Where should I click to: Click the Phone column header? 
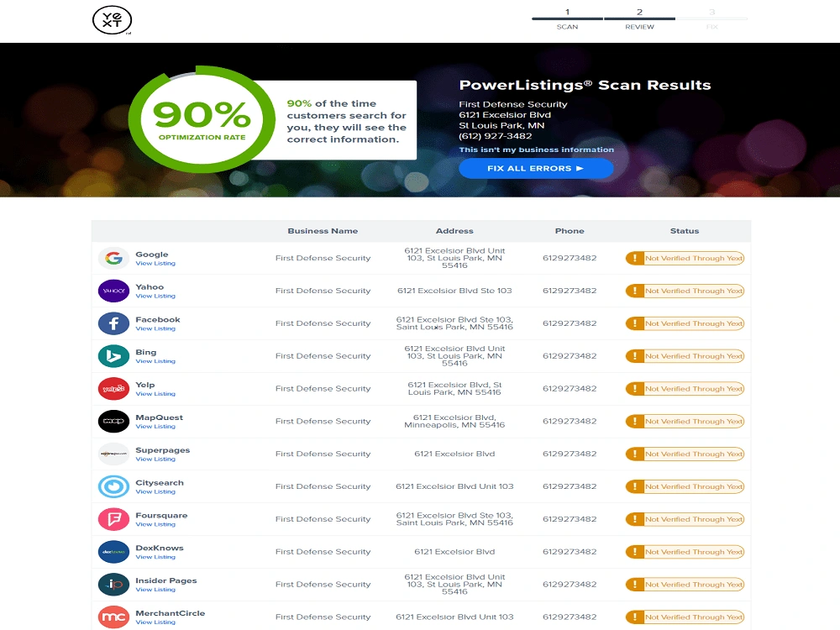coord(570,231)
